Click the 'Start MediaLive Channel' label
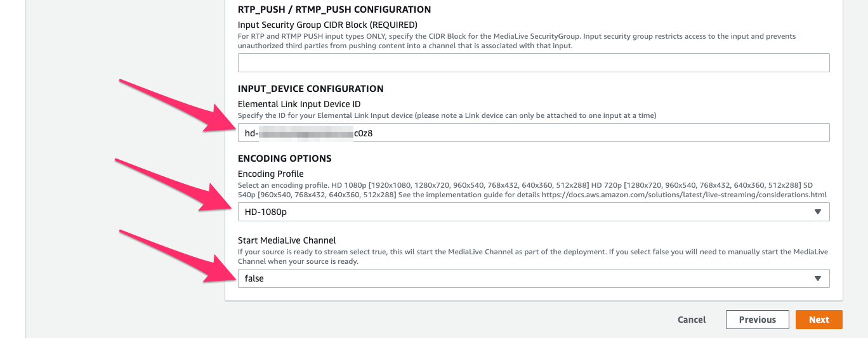The image size is (868, 338). pyautogui.click(x=287, y=240)
